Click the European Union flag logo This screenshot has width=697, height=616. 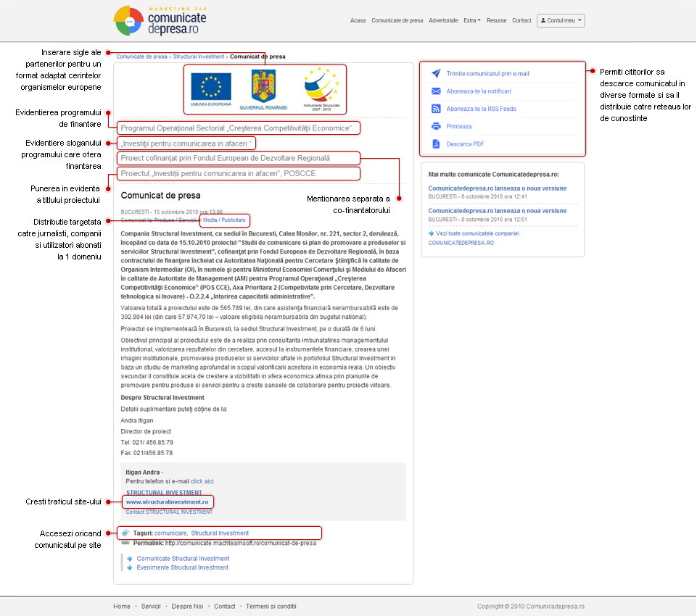coord(211,87)
